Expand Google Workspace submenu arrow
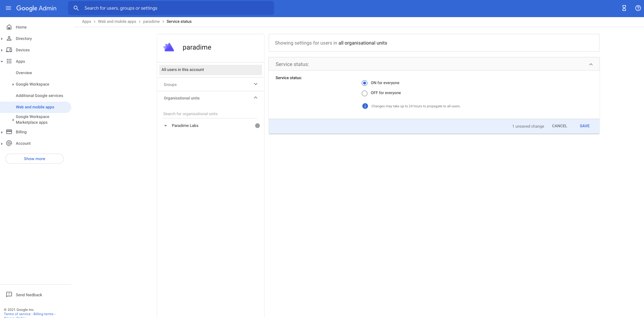This screenshot has width=644, height=318. tap(13, 84)
